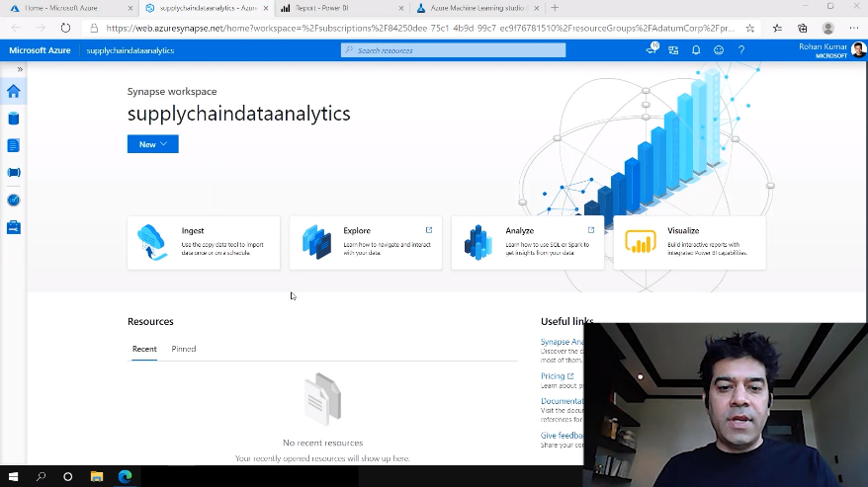
Task: Select the Pinned resources tab
Action: [184, 349]
